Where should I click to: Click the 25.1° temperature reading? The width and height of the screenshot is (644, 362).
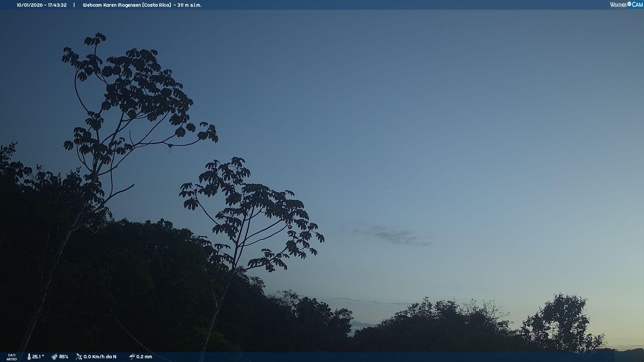point(38,357)
